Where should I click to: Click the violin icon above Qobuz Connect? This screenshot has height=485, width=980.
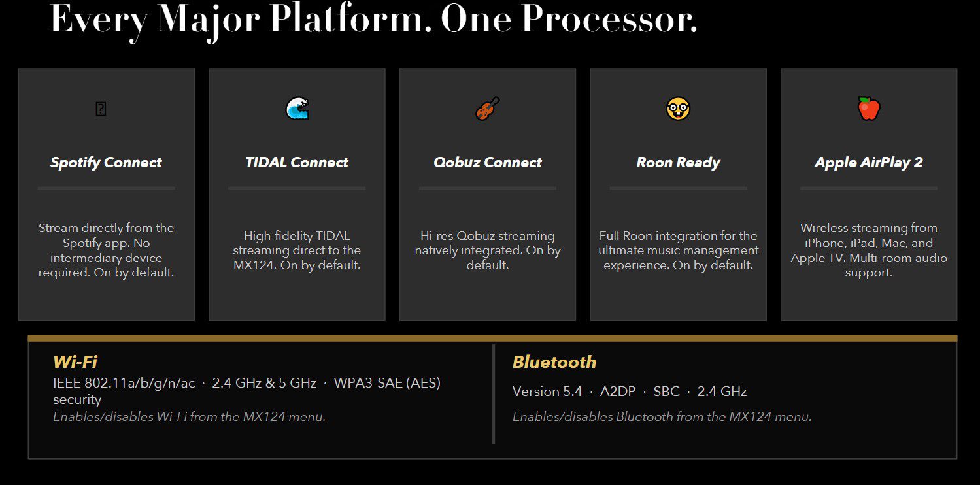tap(488, 109)
